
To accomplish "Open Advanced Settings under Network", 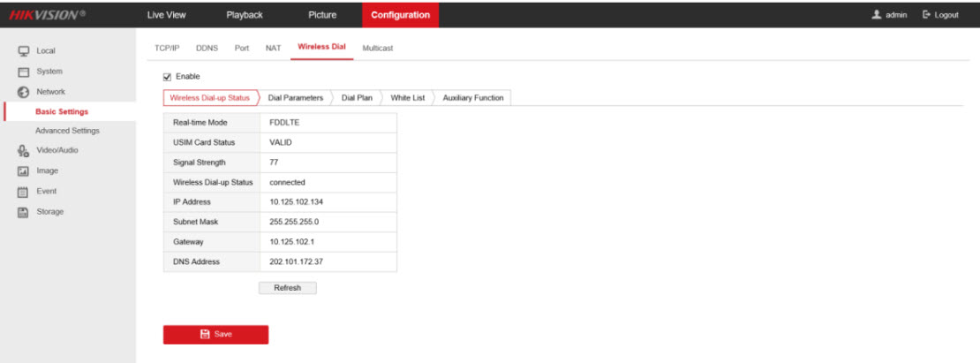I will (67, 131).
